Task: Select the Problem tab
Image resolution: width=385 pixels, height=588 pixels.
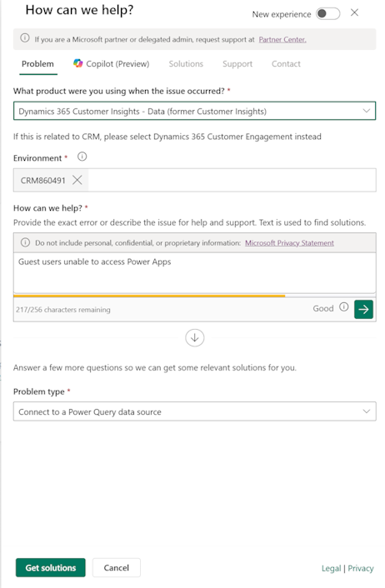Action: (x=37, y=64)
